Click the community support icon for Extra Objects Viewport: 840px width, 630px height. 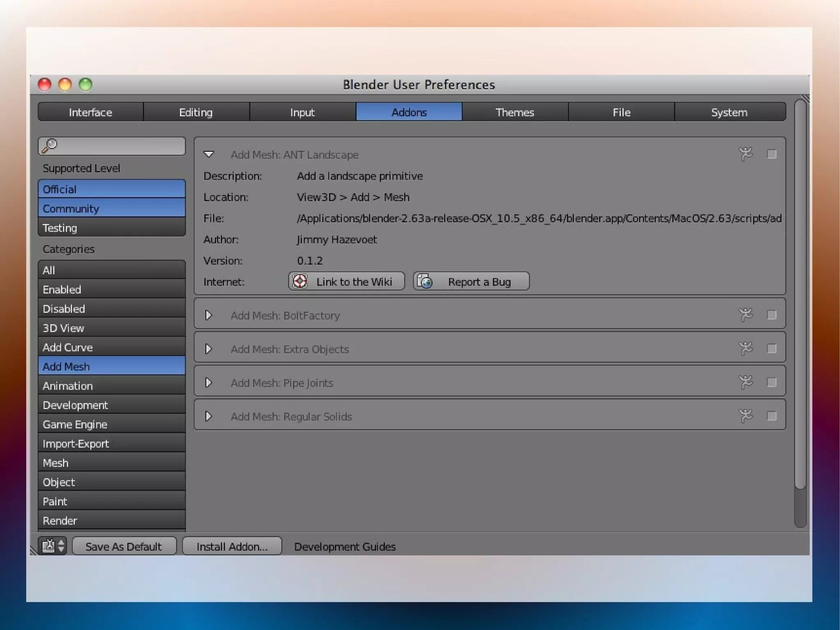pyautogui.click(x=746, y=348)
